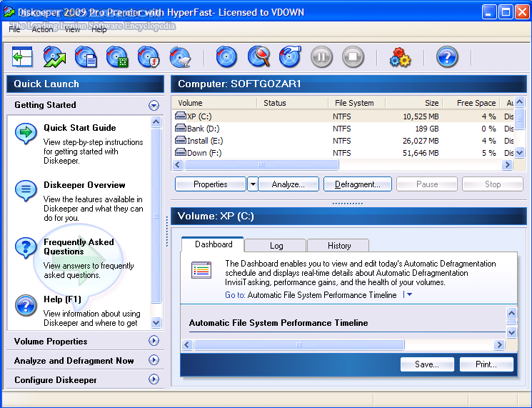
Task: Click the Frequently Asked Questions heading
Action: tap(79, 247)
